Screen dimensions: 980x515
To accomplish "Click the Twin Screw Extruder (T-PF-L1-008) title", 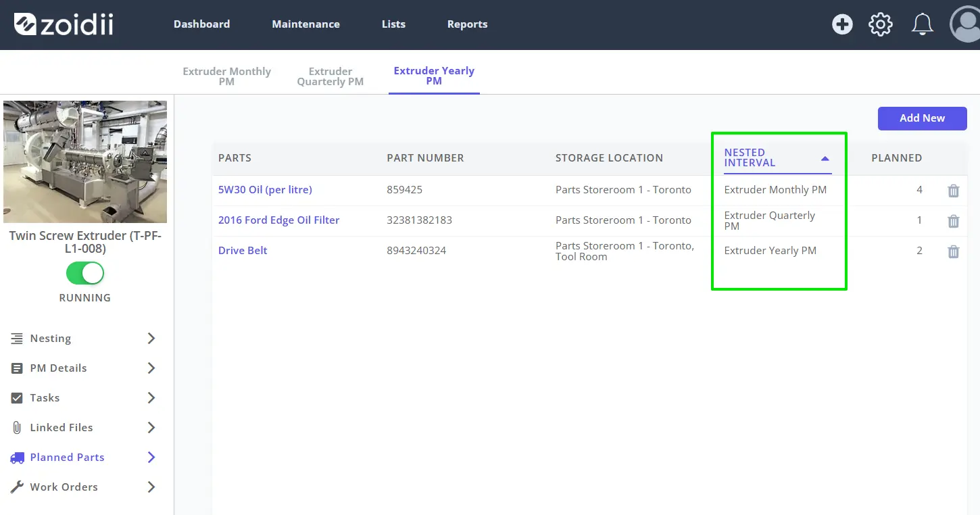I will coord(85,242).
